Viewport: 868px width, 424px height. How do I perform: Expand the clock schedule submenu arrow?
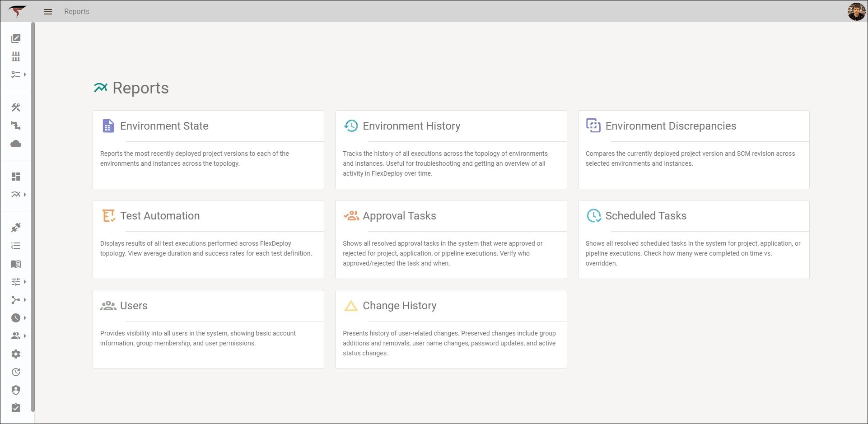(25, 318)
